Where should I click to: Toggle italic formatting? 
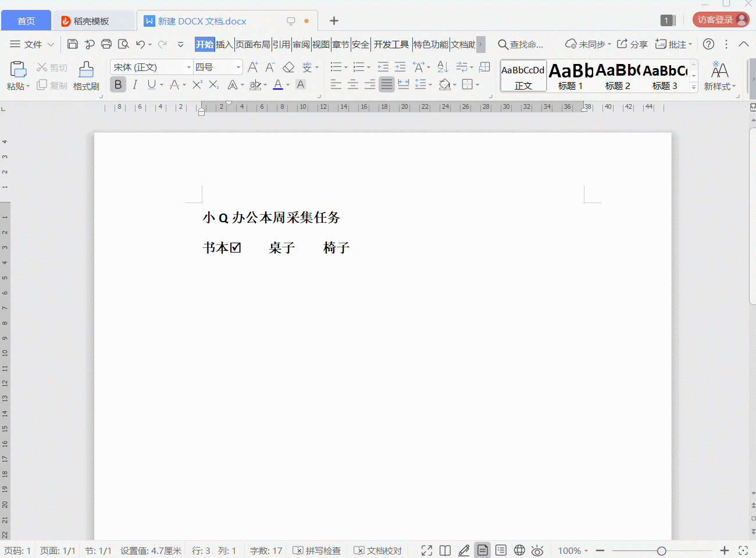coord(134,84)
